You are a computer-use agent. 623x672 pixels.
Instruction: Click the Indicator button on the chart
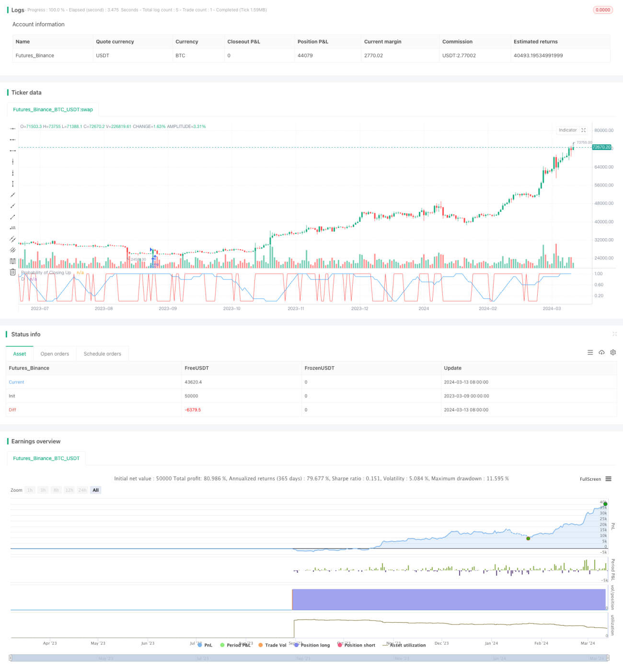click(x=568, y=130)
